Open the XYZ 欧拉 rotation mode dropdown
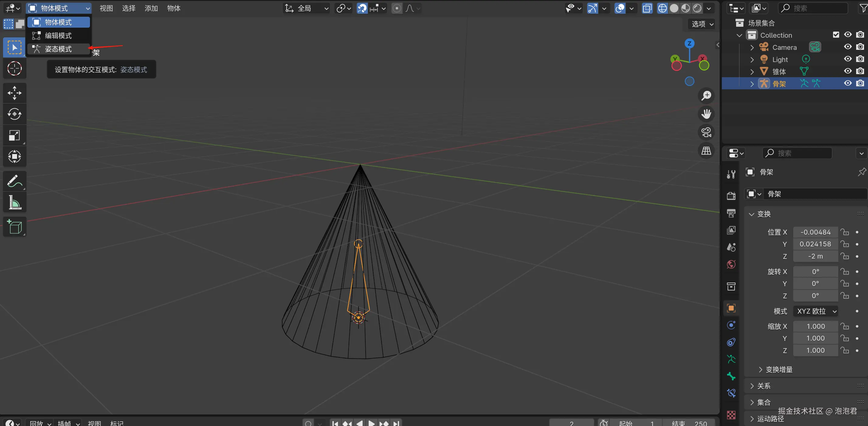 pyautogui.click(x=815, y=311)
